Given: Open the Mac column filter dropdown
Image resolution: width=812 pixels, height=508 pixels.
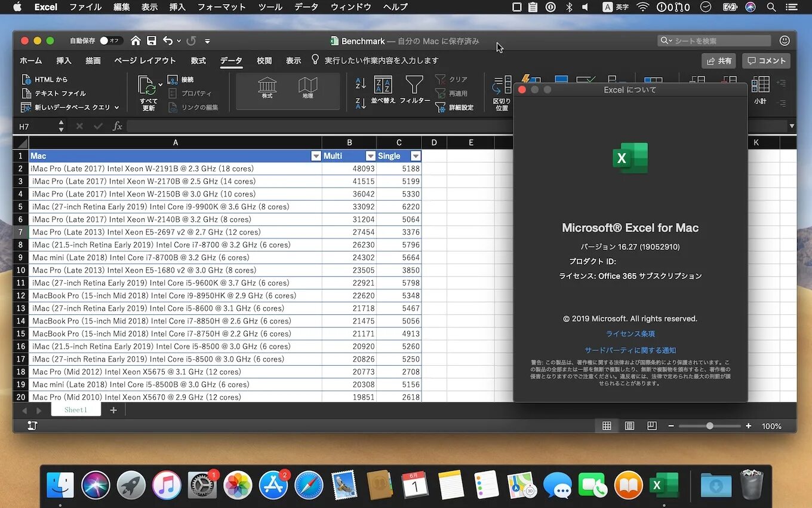Looking at the screenshot, I should click(316, 156).
